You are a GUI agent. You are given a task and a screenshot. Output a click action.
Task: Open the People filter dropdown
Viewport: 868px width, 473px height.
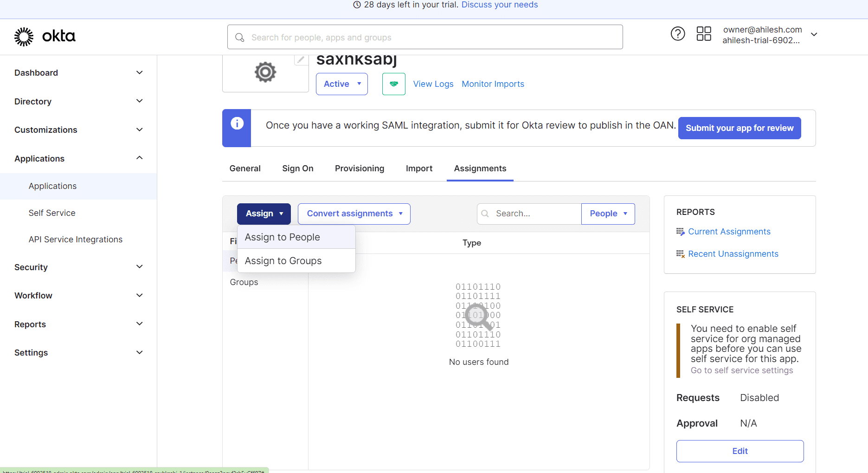608,214
